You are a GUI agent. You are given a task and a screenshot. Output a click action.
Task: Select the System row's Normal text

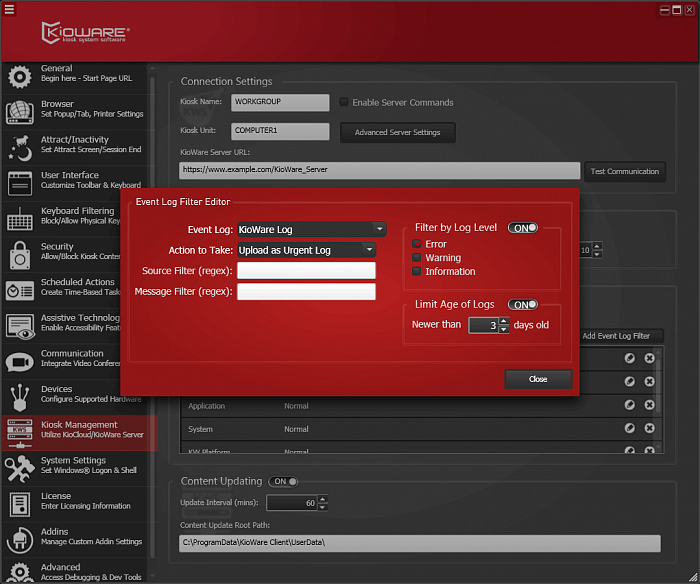[x=296, y=429]
